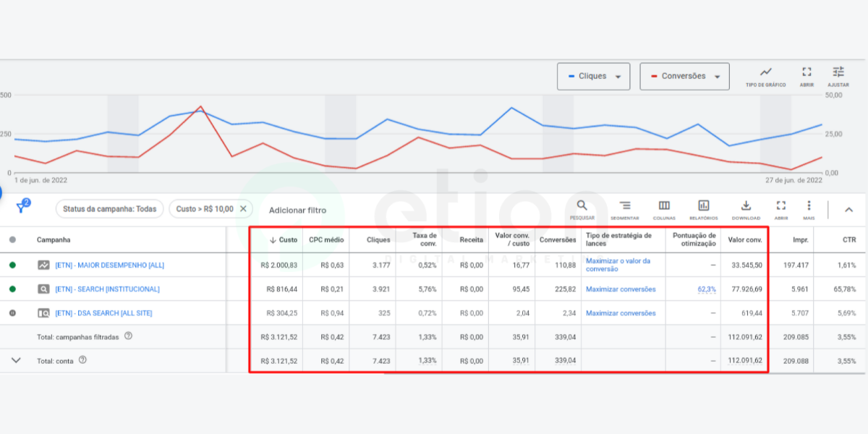Click the Abrir expand icon above the chart
Viewport: 868px width, 434px height.
coord(807,72)
